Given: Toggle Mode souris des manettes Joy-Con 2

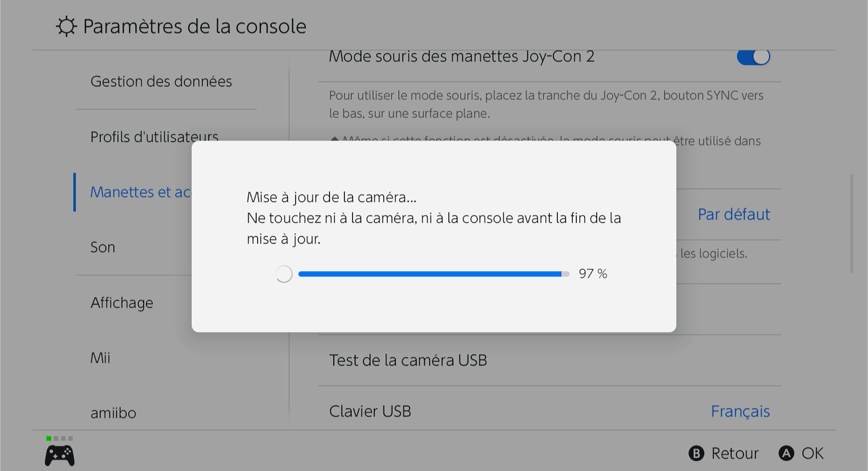Looking at the screenshot, I should coord(753,57).
